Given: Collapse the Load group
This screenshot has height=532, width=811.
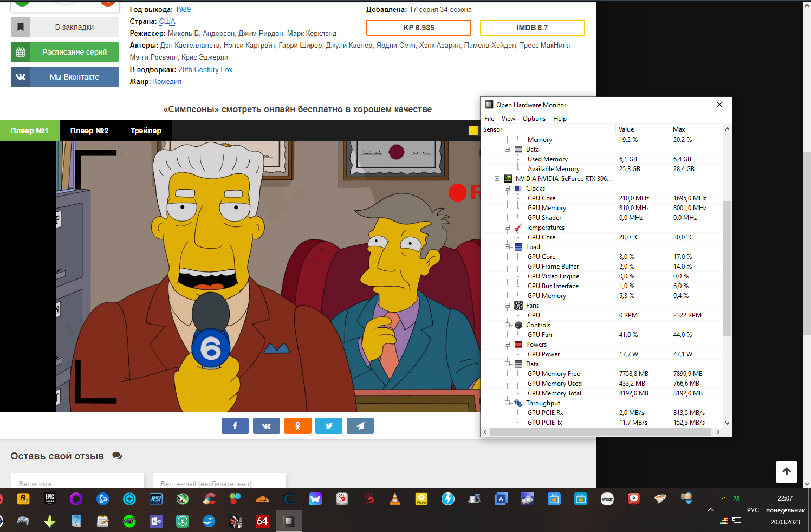Looking at the screenshot, I should [508, 247].
